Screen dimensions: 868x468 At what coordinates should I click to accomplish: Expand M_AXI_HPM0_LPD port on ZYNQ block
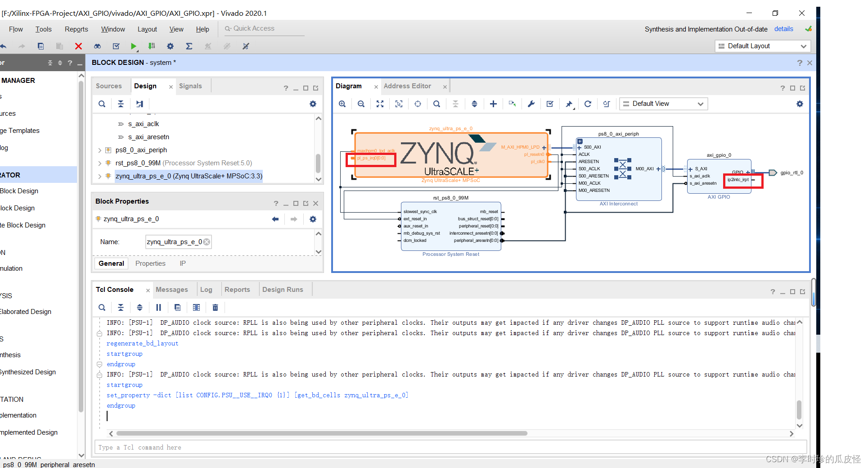point(544,148)
